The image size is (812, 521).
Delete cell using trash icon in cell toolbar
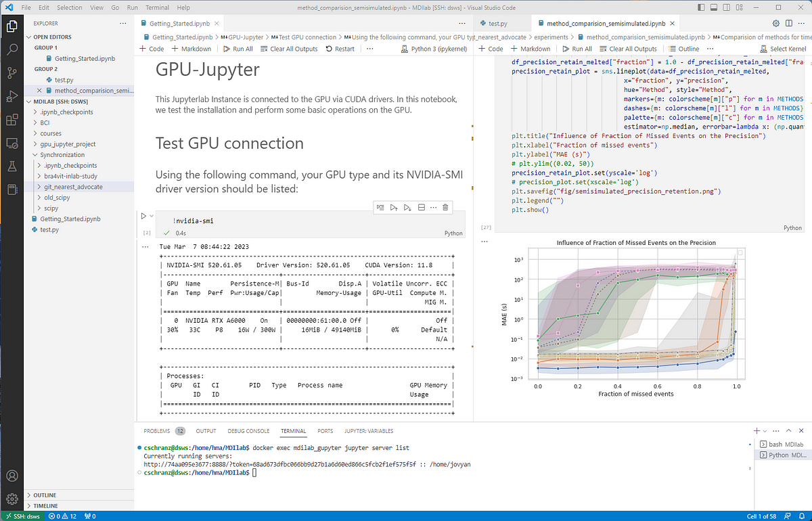(445, 207)
